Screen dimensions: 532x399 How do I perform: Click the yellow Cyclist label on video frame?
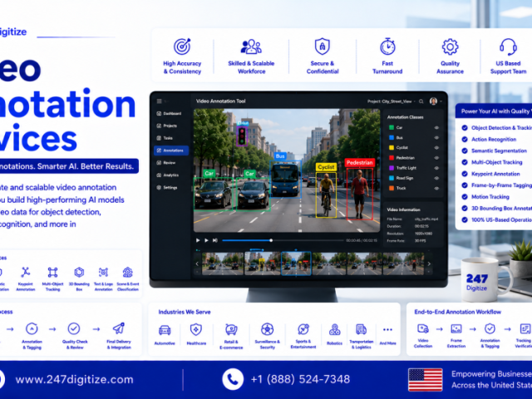pos(326,167)
